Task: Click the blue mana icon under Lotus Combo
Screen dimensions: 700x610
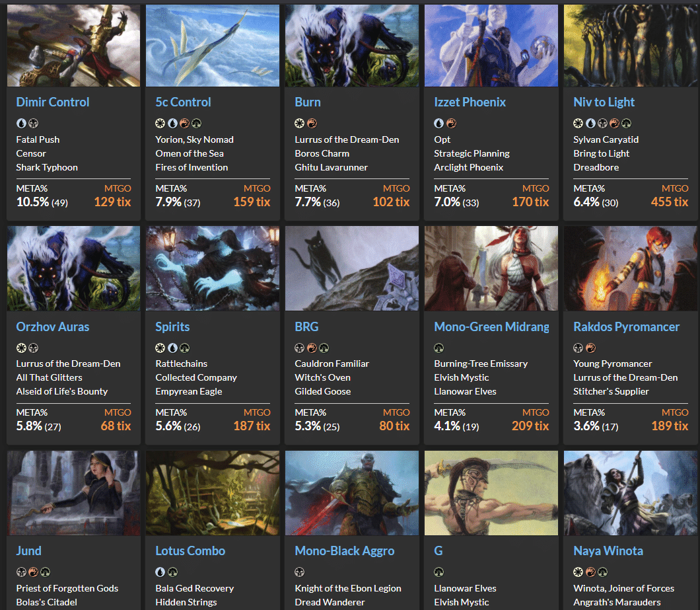Action: coord(160,572)
